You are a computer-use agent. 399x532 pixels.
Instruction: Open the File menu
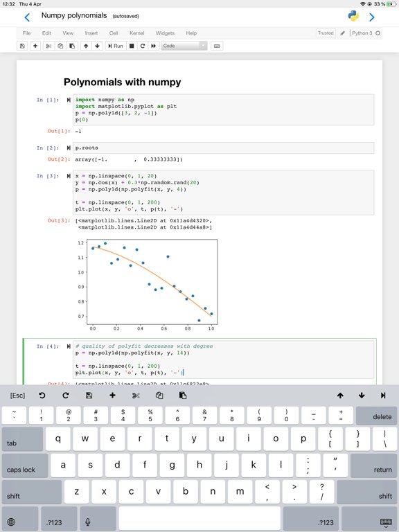[26, 33]
